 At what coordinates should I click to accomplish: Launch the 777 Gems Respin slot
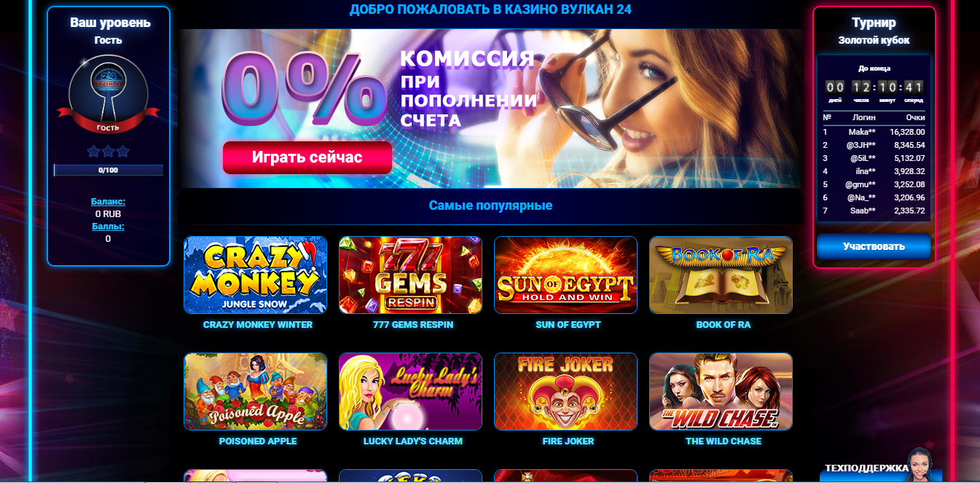pyautogui.click(x=410, y=275)
